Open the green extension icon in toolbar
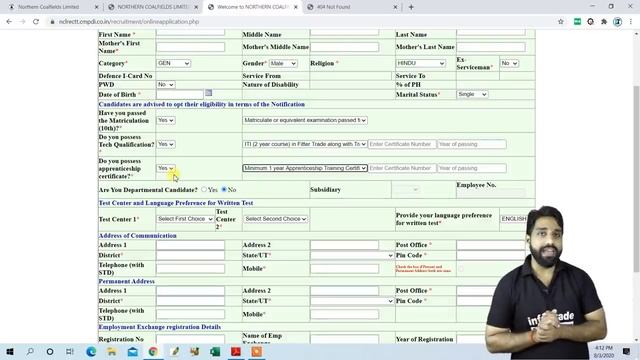The height and width of the screenshot is (360, 640). pos(577,22)
